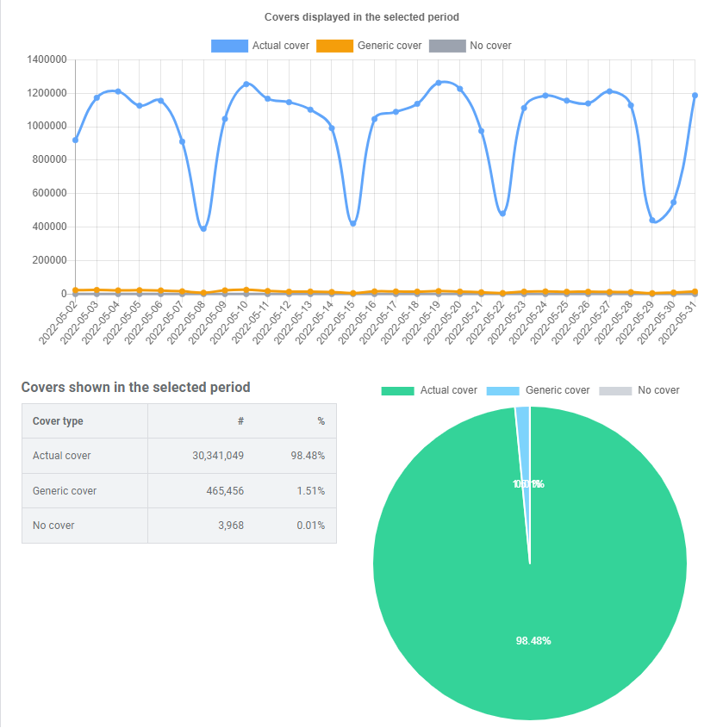
Task: Toggle light blue Generic cover pie legend swatch
Action: tap(502, 390)
